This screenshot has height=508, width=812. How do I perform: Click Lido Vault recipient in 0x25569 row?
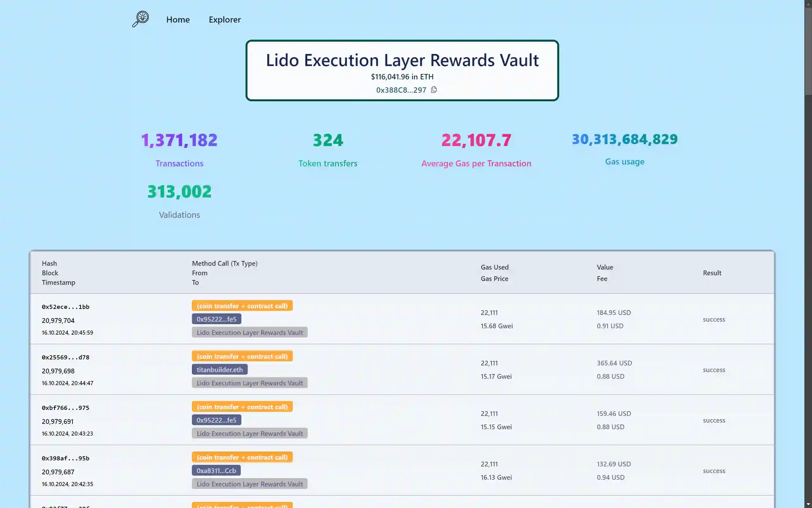click(250, 383)
